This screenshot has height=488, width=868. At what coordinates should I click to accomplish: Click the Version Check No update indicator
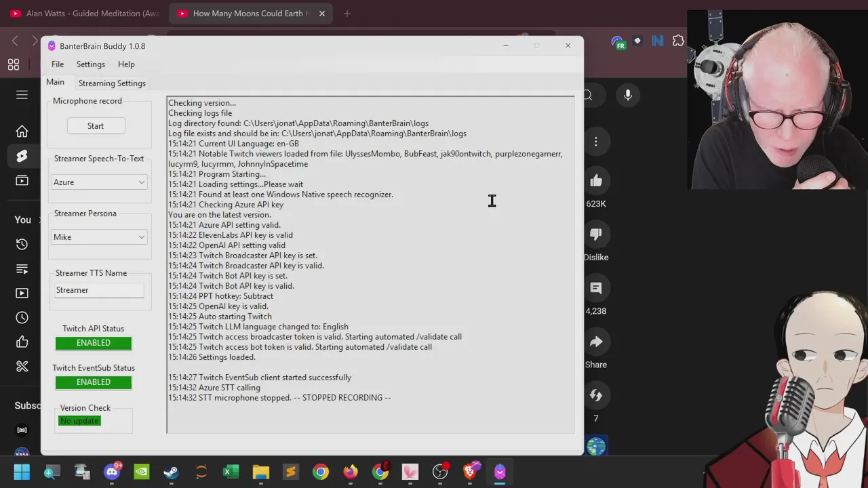[79, 421]
